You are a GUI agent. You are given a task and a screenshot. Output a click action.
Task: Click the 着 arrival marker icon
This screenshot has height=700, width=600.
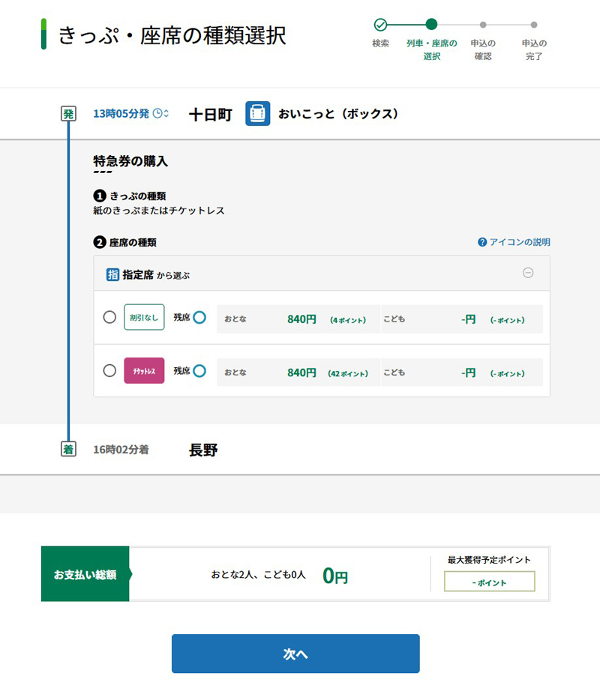[68, 449]
